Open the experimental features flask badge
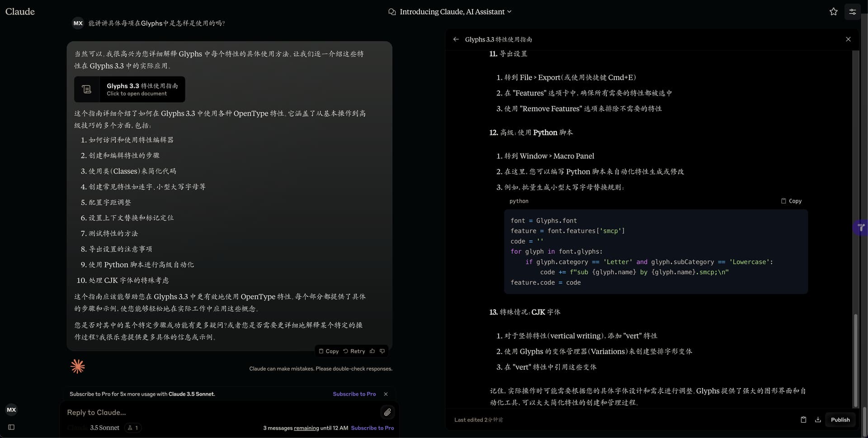868x438 pixels. (133, 428)
